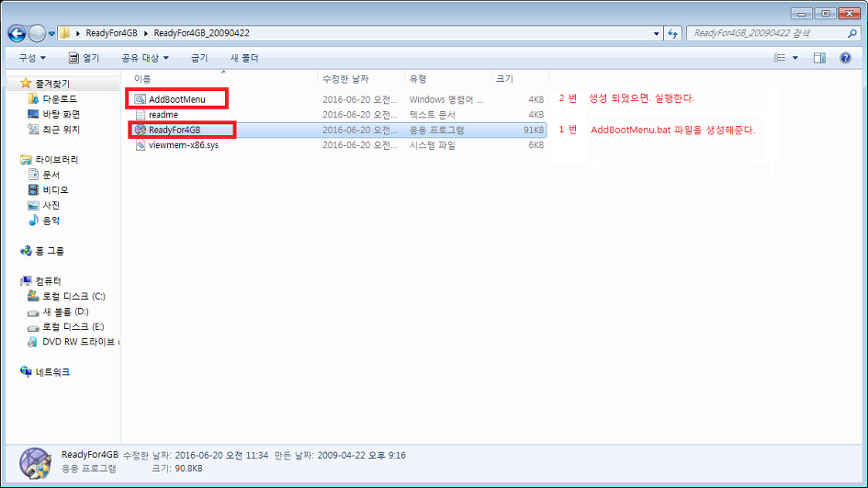This screenshot has height=488, width=868.
Task: Click the music note icon beside 음악
Action: coord(33,221)
